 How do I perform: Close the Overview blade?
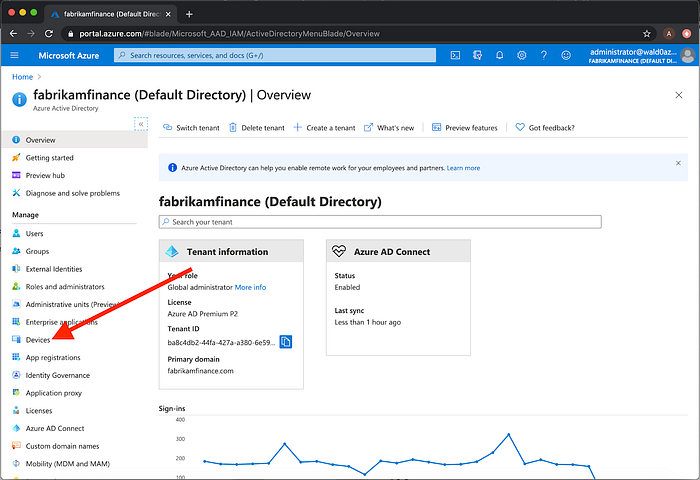click(679, 95)
